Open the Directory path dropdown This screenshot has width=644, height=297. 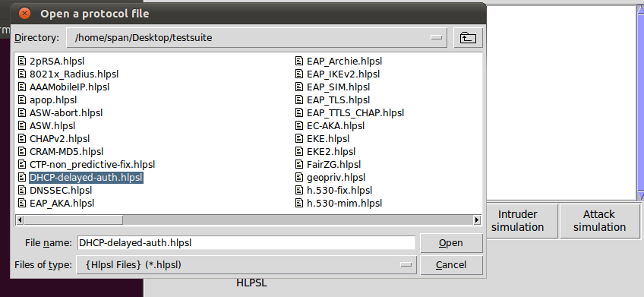click(x=257, y=38)
